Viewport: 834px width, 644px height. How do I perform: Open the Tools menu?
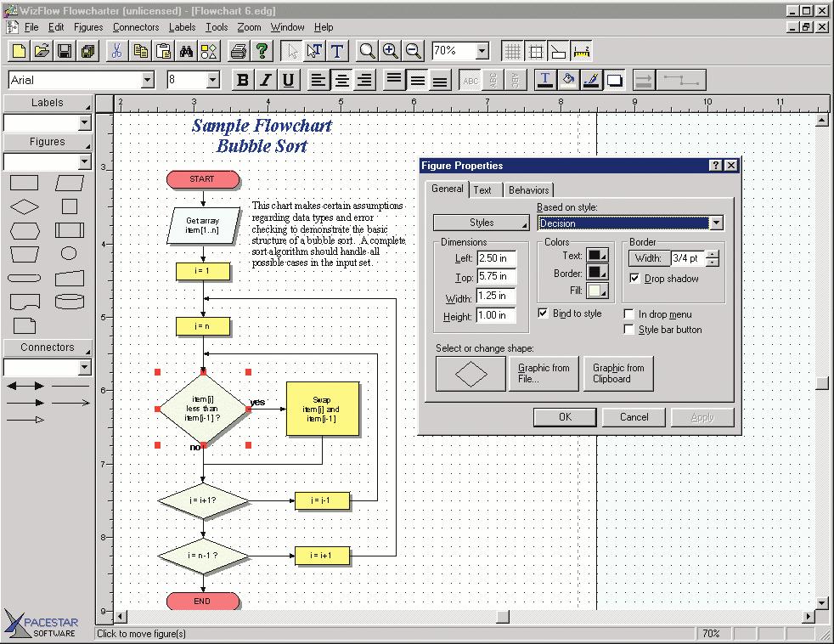pos(217,27)
